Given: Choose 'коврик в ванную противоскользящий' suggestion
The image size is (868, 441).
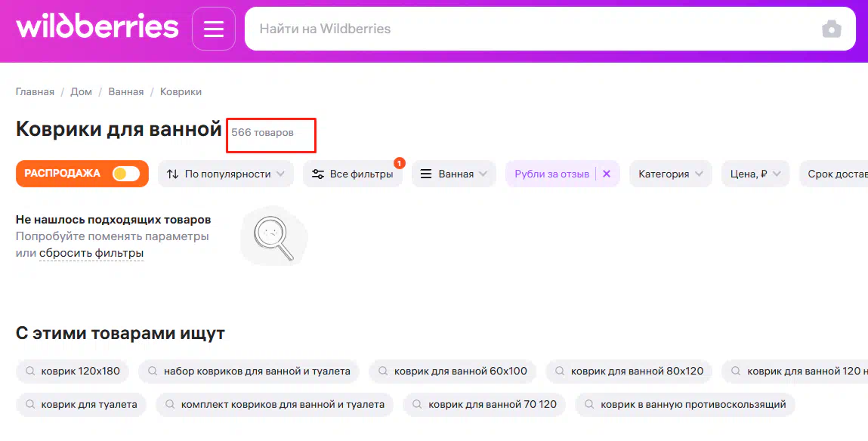Looking at the screenshot, I should pyautogui.click(x=684, y=405).
